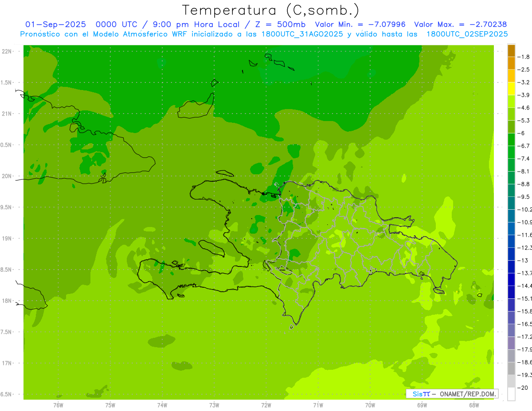Click the -1.8 colorbar value

pos(524,57)
